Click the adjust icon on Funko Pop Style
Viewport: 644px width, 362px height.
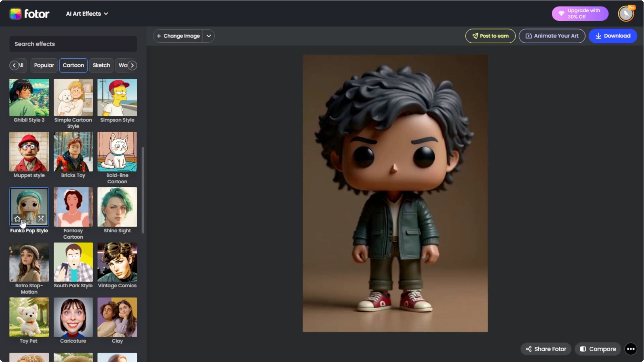tap(41, 219)
